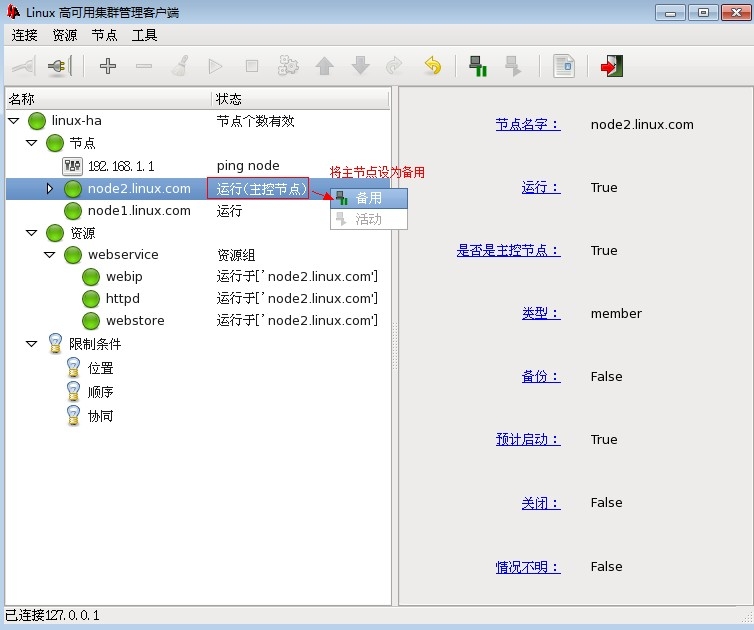Click the 关闭 property link
The height and width of the screenshot is (630, 754).
541,504
